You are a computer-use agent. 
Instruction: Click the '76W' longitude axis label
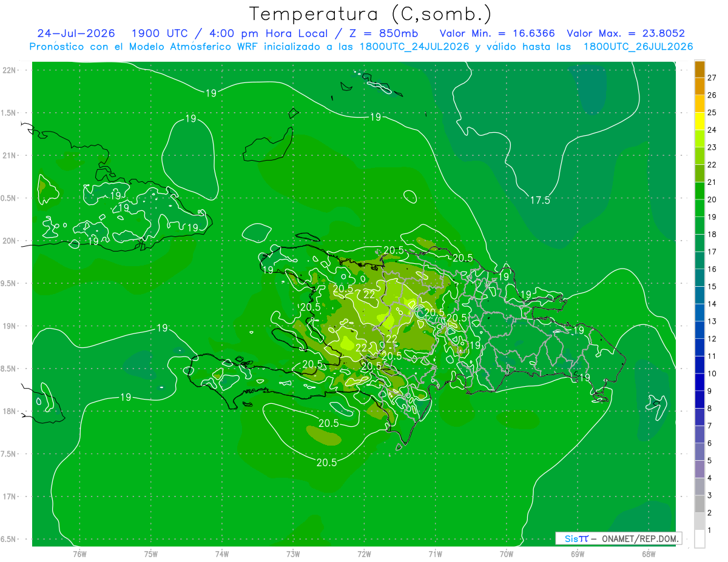[x=79, y=554]
